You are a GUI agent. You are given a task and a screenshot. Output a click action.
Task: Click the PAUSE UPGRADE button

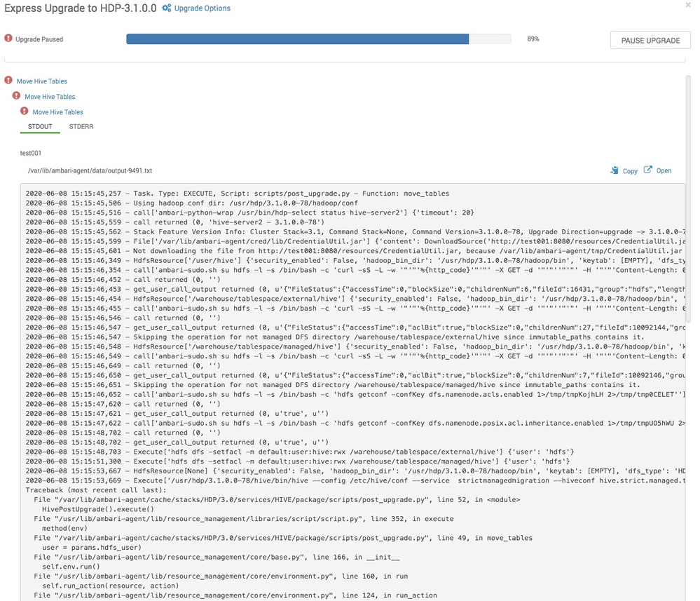click(650, 40)
